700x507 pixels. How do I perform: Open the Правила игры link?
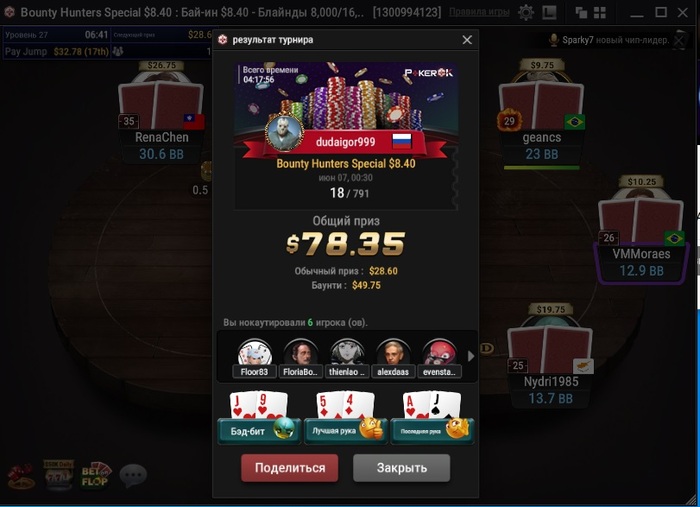479,12
